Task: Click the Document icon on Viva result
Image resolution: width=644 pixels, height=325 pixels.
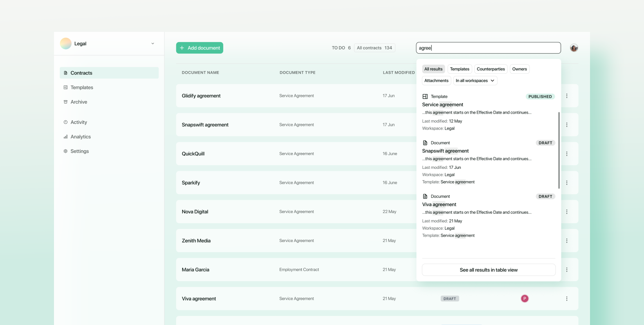Action: pyautogui.click(x=425, y=196)
